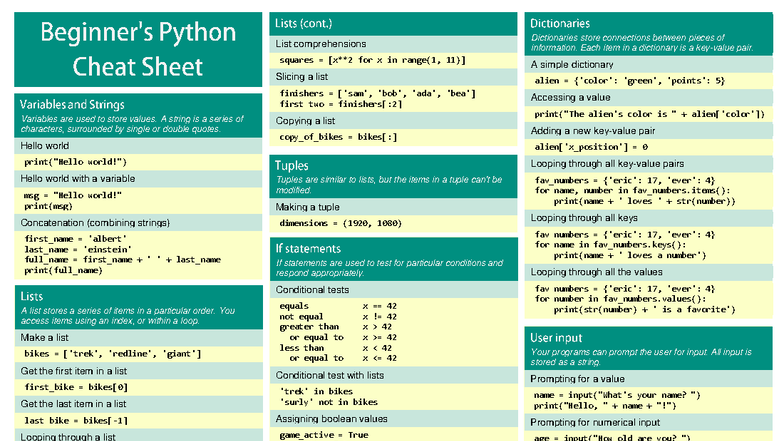
Task: Click the code line with fav_numbers.items()
Action: coord(632,190)
